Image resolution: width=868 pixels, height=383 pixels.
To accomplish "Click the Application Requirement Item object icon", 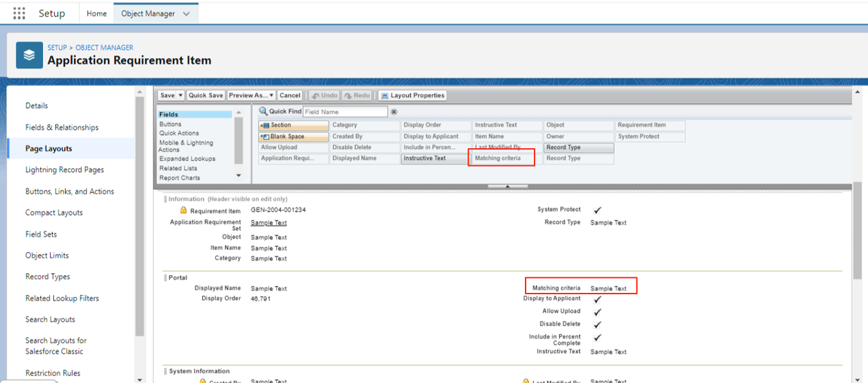I will click(29, 55).
